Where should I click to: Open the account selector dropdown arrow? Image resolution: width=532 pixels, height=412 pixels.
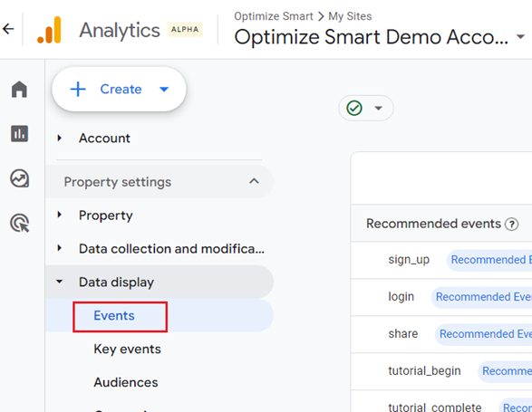coord(520,36)
